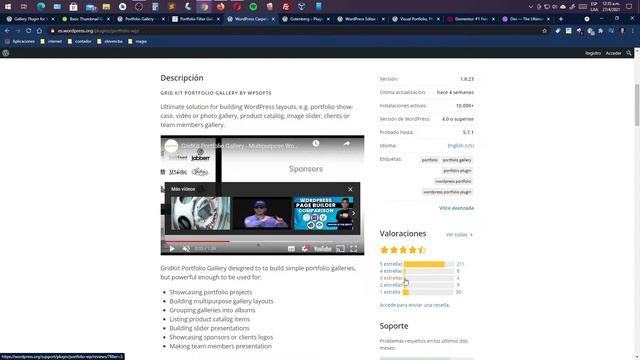This screenshot has height=360, width=640.
Task: Open the washing machine drum video thumbnail
Action: pos(200,213)
